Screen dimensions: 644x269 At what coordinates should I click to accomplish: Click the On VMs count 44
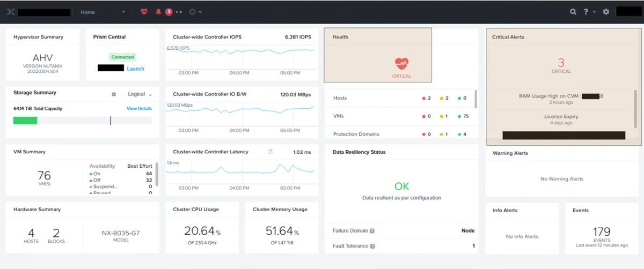[149, 174]
